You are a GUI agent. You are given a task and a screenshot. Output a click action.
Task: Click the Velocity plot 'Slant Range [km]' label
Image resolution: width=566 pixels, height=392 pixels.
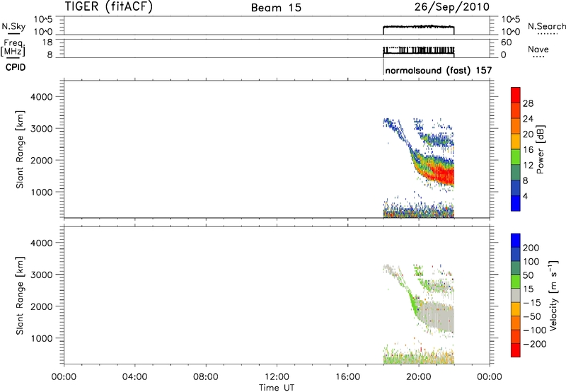[20, 296]
